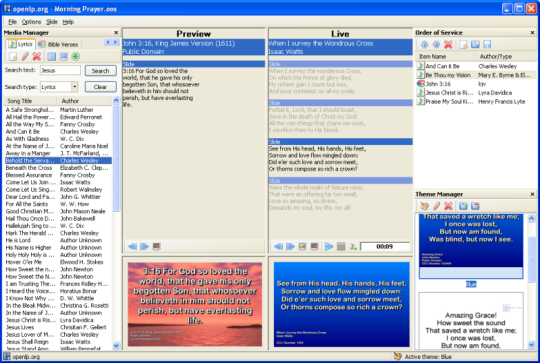Go to next slide in Preview panel

pyautogui.click(x=144, y=247)
